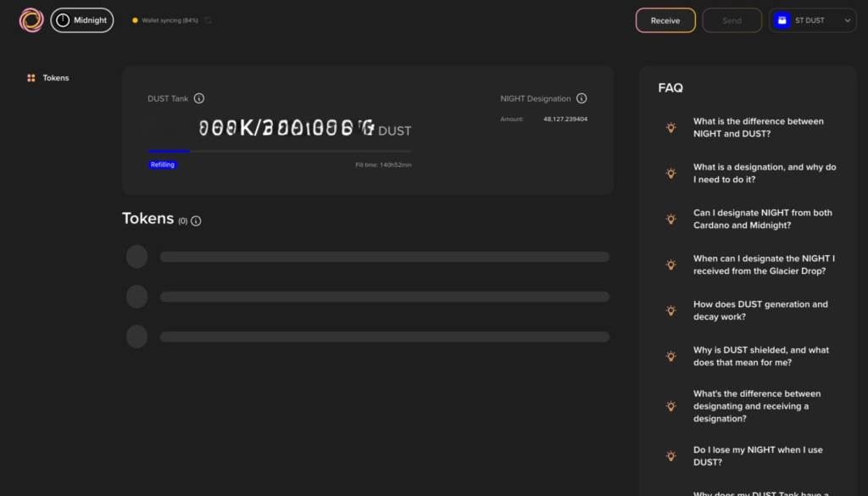Click the info icon next to NIGHT Designation

(x=581, y=98)
